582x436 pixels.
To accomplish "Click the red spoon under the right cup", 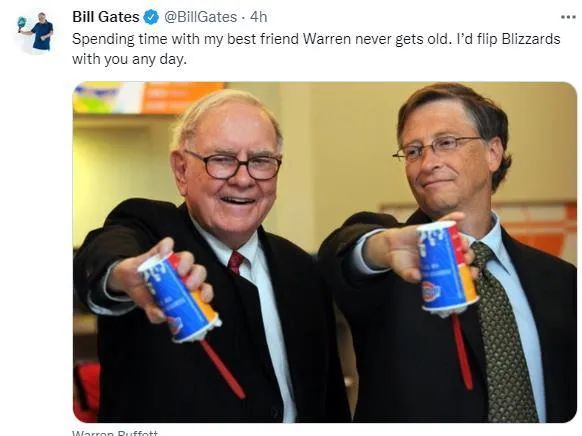I will coord(462,352).
